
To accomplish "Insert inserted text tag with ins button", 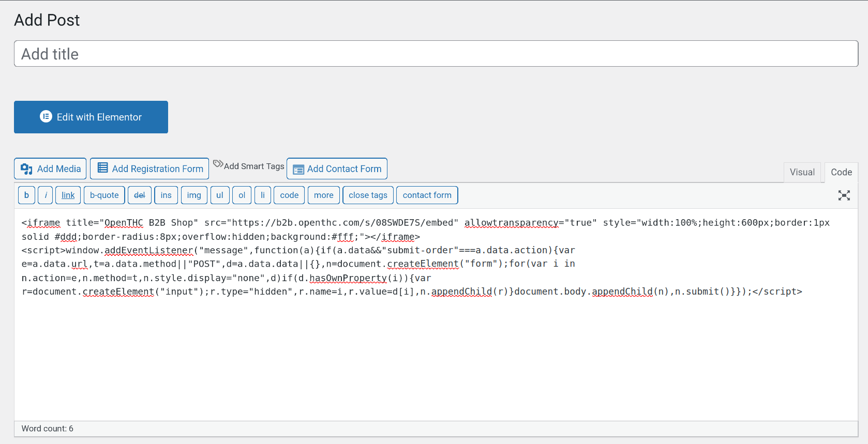I will click(x=166, y=195).
